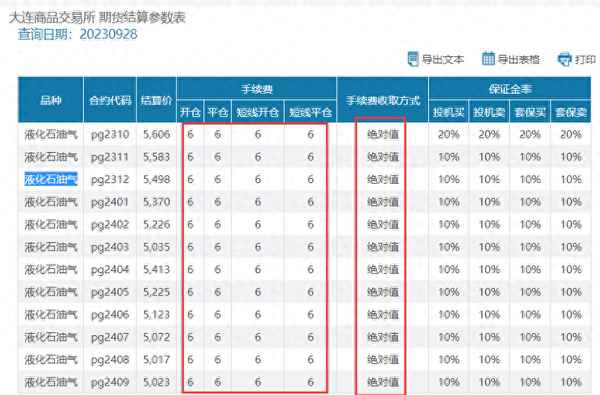
Task: Click the 打印 button label
Action: [585, 59]
